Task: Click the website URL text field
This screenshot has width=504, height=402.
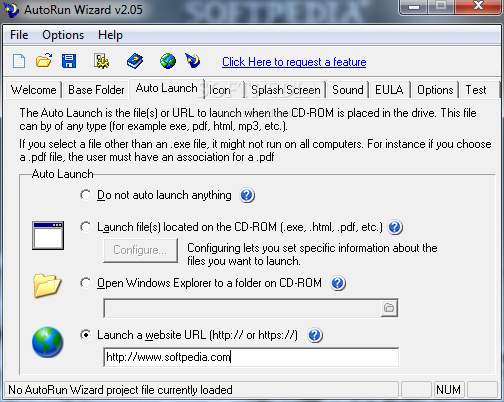Action: tap(251, 357)
